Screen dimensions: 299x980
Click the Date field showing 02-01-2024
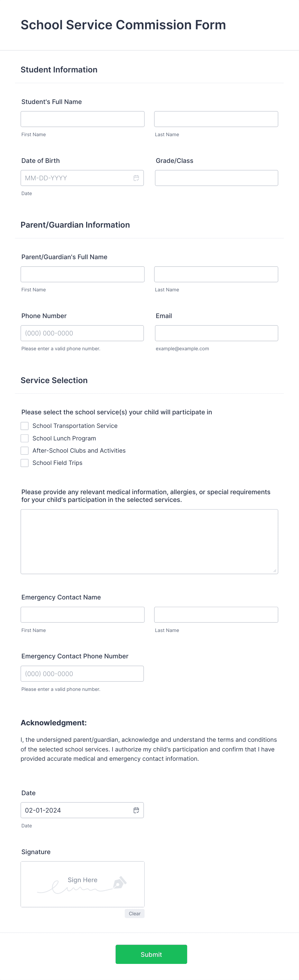76,810
